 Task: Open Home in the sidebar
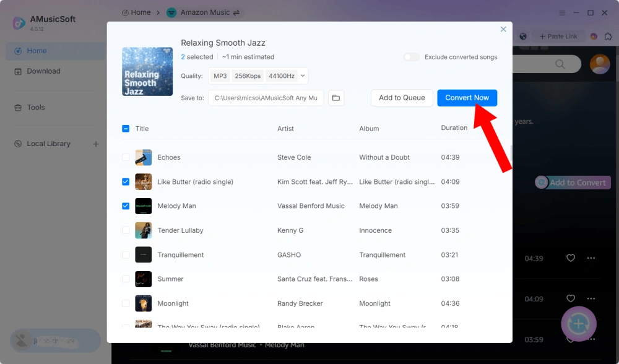pyautogui.click(x=55, y=51)
